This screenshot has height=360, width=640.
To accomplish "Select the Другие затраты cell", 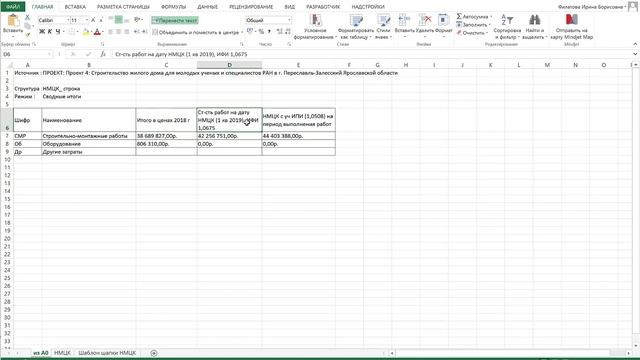I will 89,151.
